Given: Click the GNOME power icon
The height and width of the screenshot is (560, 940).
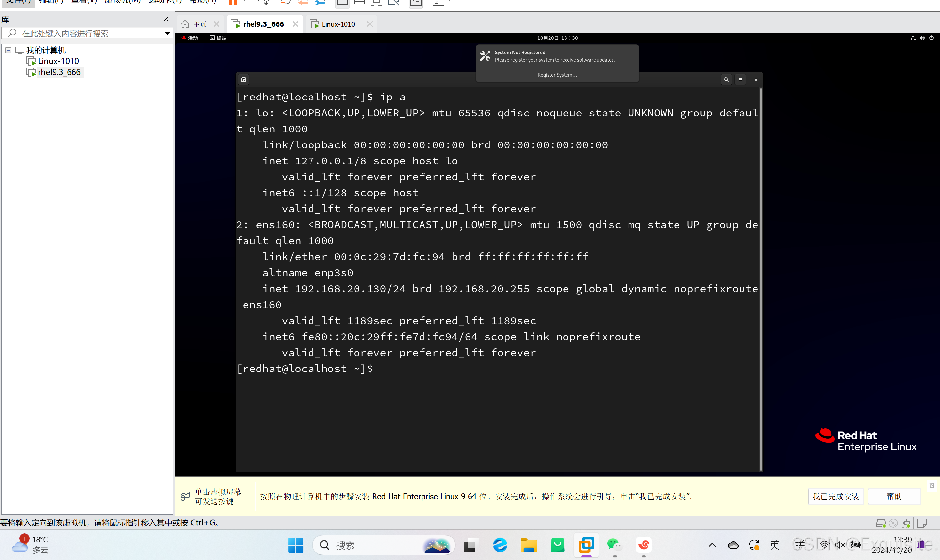Looking at the screenshot, I should (931, 38).
